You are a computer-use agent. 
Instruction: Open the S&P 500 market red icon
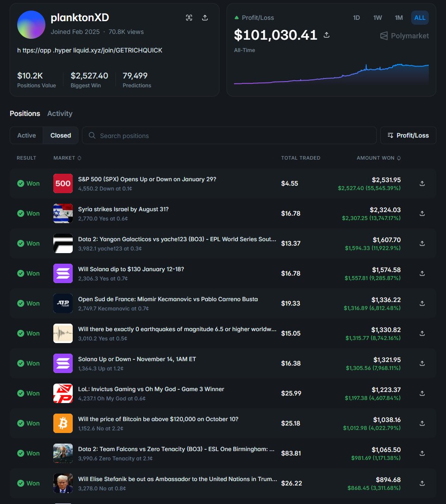tap(63, 183)
